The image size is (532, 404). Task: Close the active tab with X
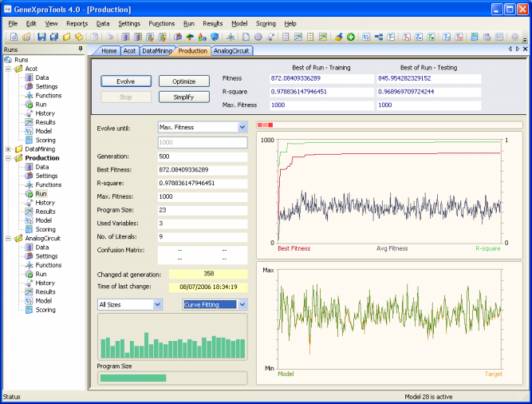[x=525, y=50]
